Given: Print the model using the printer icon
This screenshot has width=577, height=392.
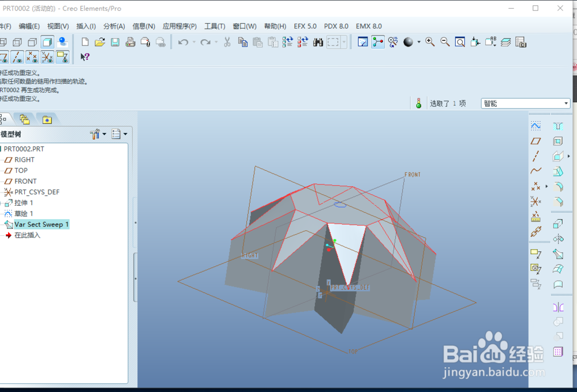Looking at the screenshot, I should click(130, 42).
